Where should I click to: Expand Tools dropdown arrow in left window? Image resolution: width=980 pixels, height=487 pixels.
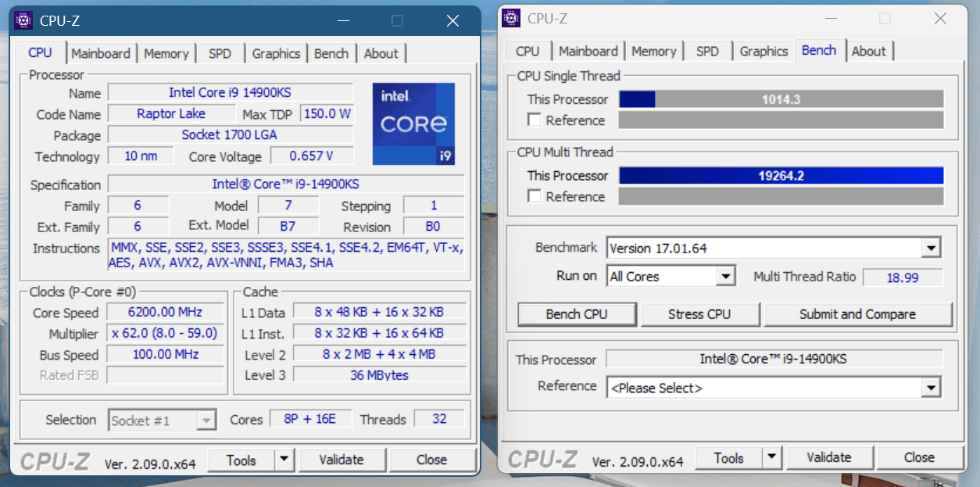(x=284, y=460)
